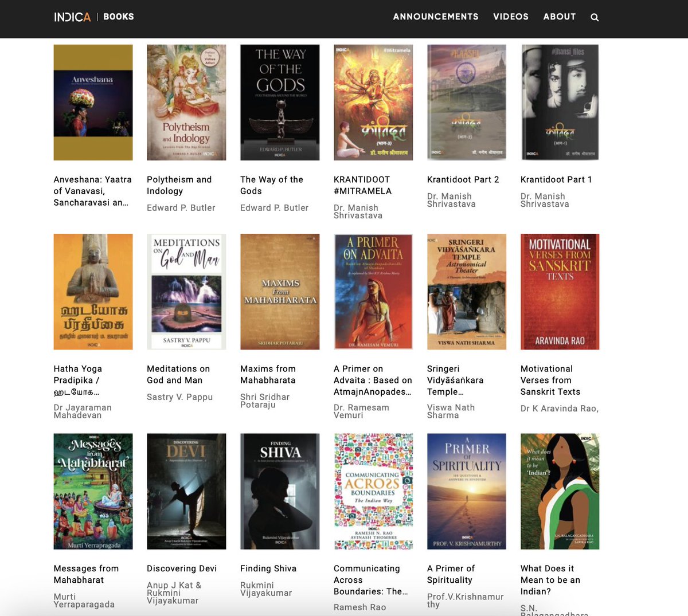Open the BOOKS header link

119,17
